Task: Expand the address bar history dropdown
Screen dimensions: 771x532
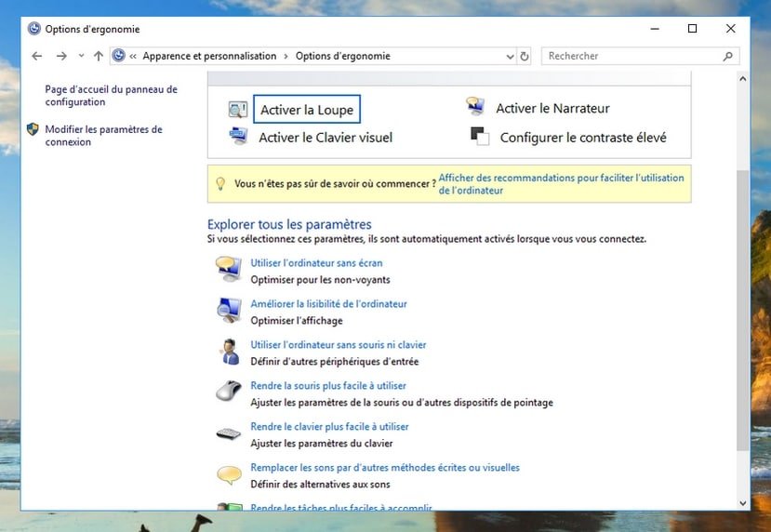Action: (x=510, y=57)
